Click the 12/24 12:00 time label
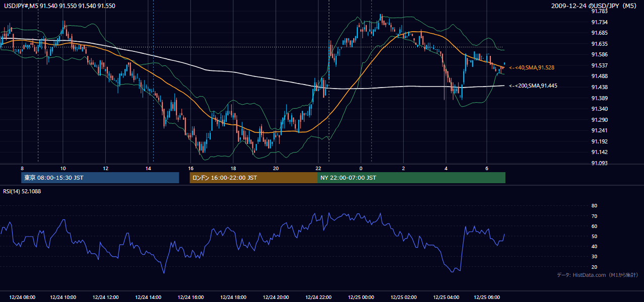Screen dimensions: 644x302 tap(105, 297)
